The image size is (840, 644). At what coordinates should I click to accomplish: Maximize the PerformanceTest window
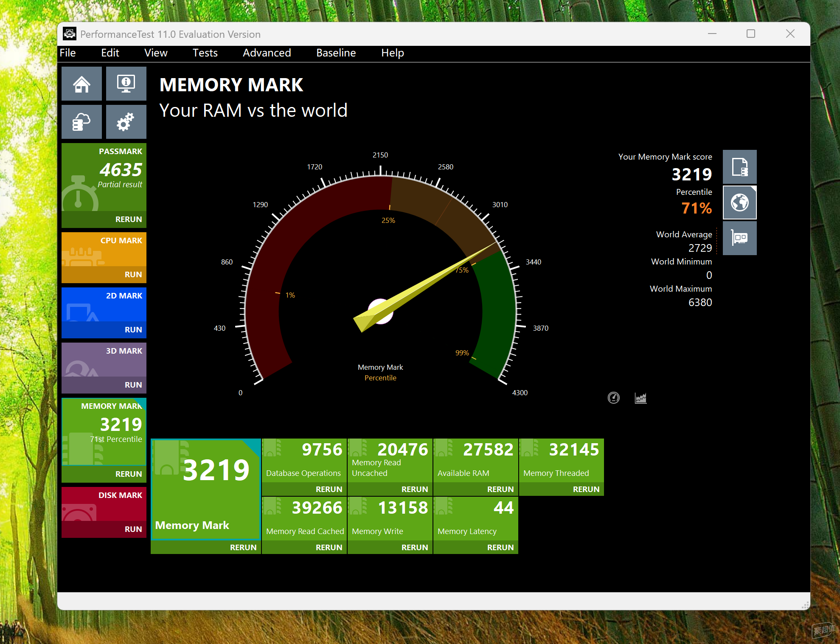point(751,34)
